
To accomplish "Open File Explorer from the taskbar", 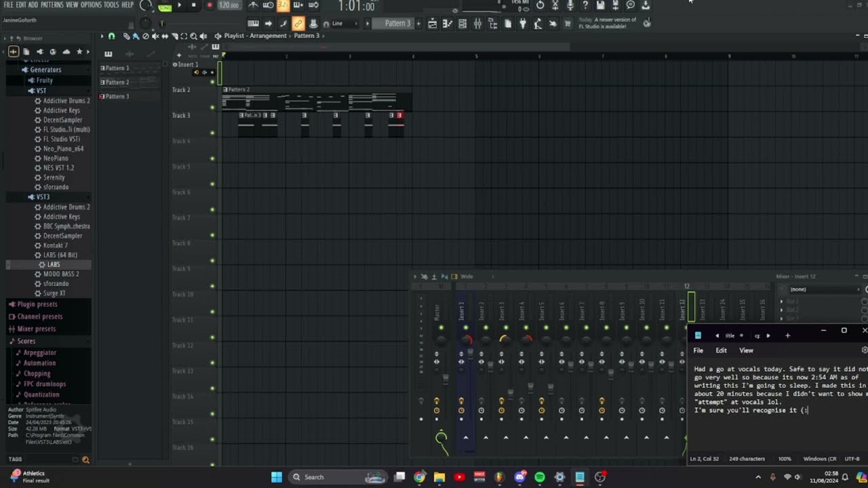I will pos(439,477).
